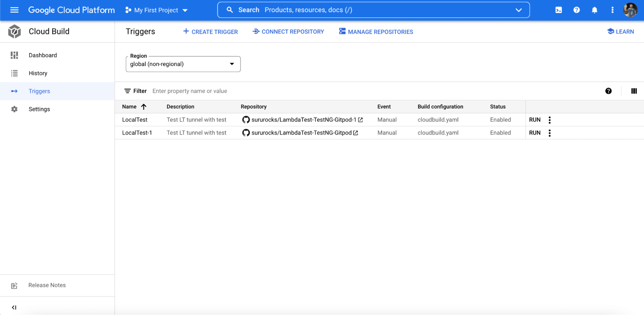This screenshot has height=315, width=644.
Task: Open Release Notes from the sidebar
Action: click(x=47, y=285)
